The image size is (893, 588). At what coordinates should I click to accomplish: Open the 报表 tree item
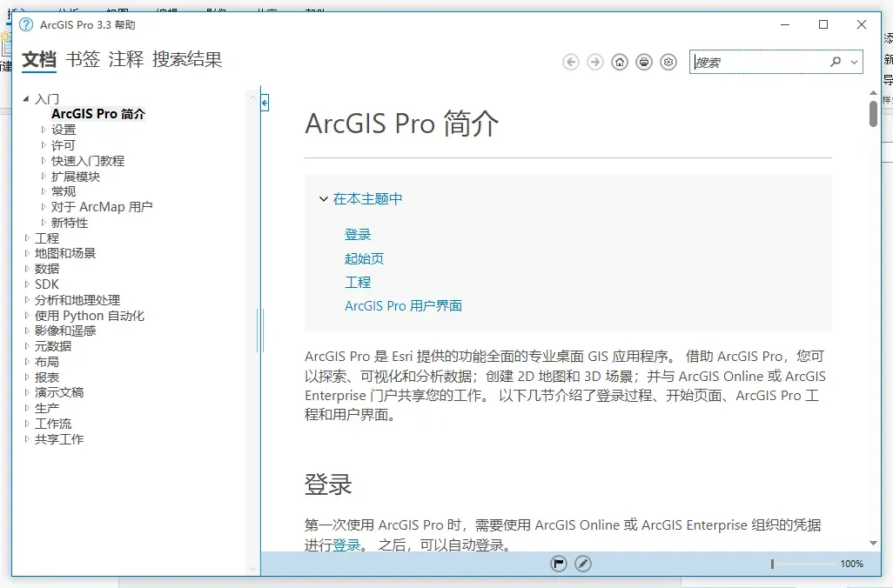point(47,378)
